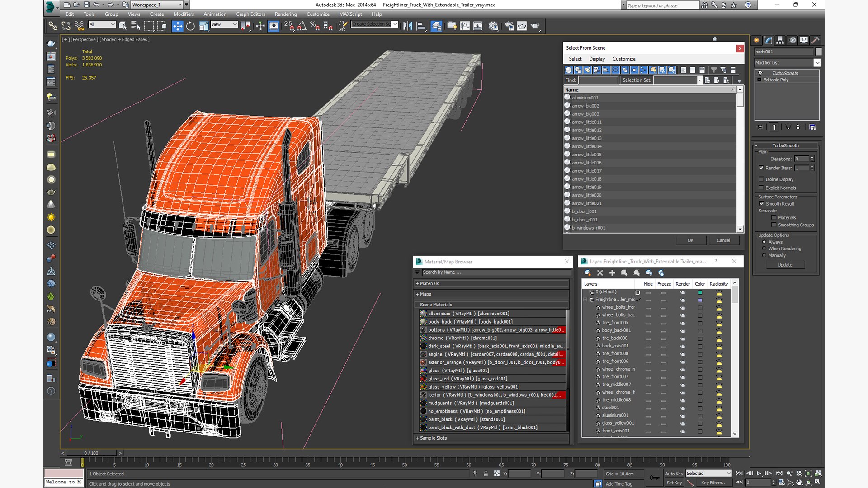Image resolution: width=868 pixels, height=488 pixels.
Task: Open the Curve Editor icon
Action: [465, 26]
